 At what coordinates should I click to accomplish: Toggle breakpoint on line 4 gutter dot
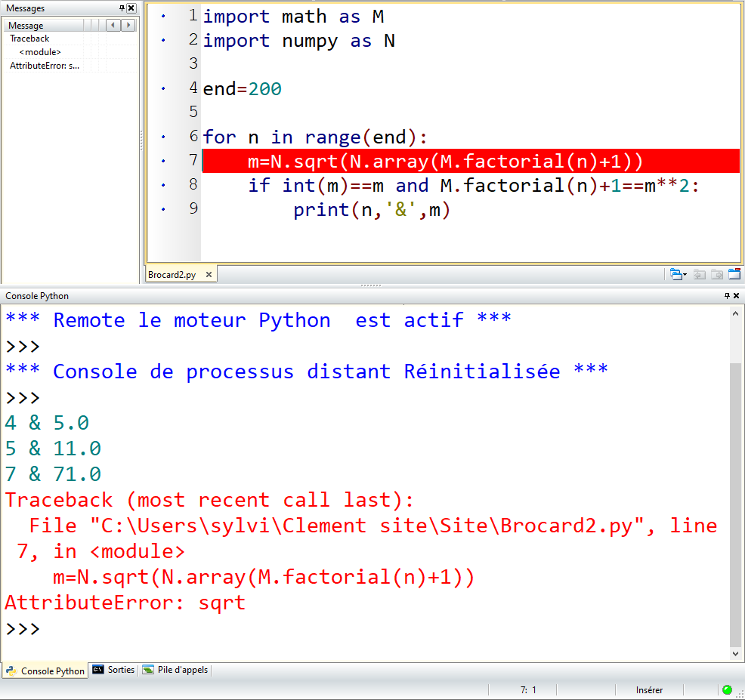(163, 89)
